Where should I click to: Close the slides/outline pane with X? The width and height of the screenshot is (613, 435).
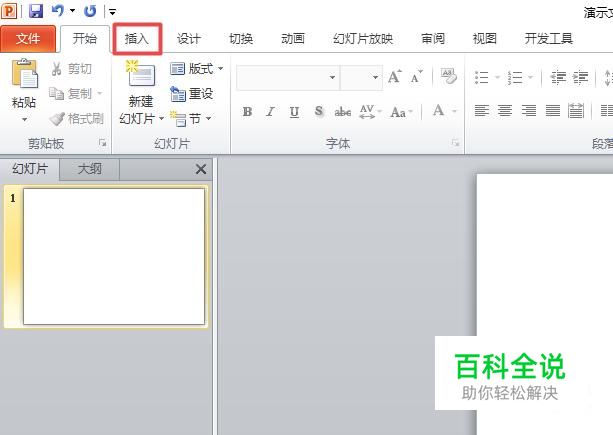(201, 169)
